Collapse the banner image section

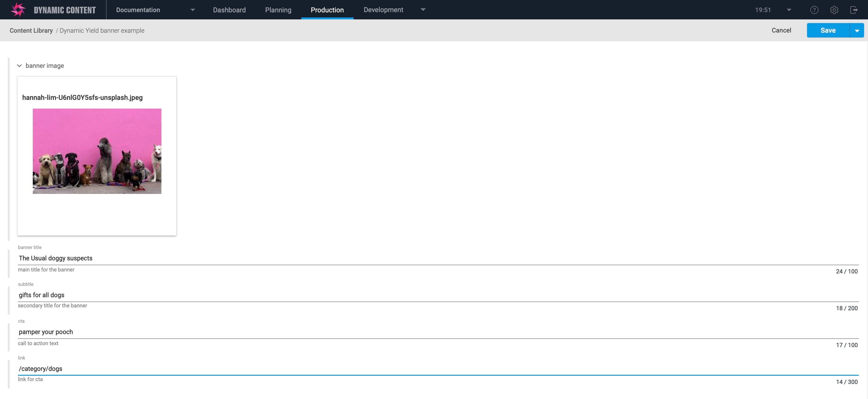[x=19, y=65]
